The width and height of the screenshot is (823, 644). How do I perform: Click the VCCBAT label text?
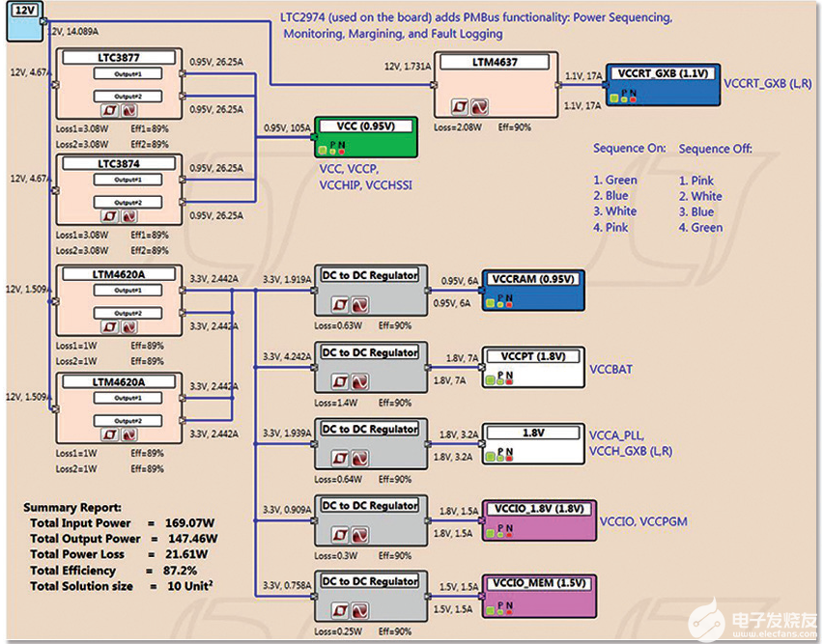pos(610,369)
